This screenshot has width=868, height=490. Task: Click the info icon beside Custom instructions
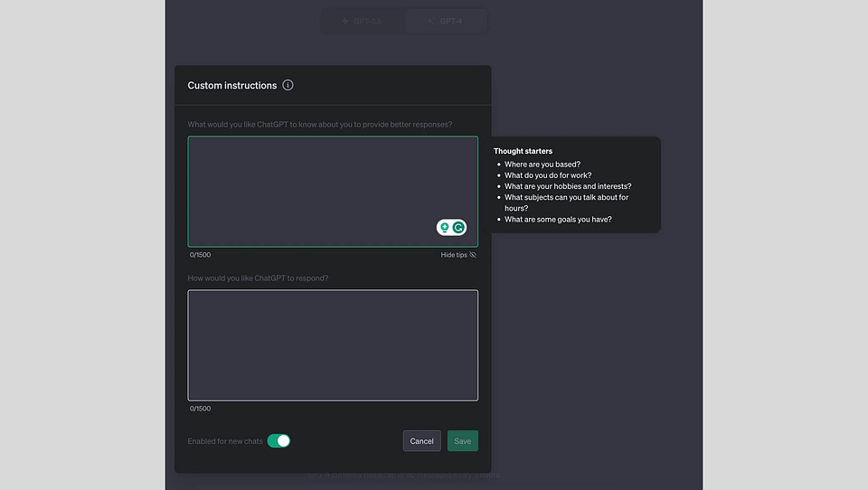click(288, 85)
